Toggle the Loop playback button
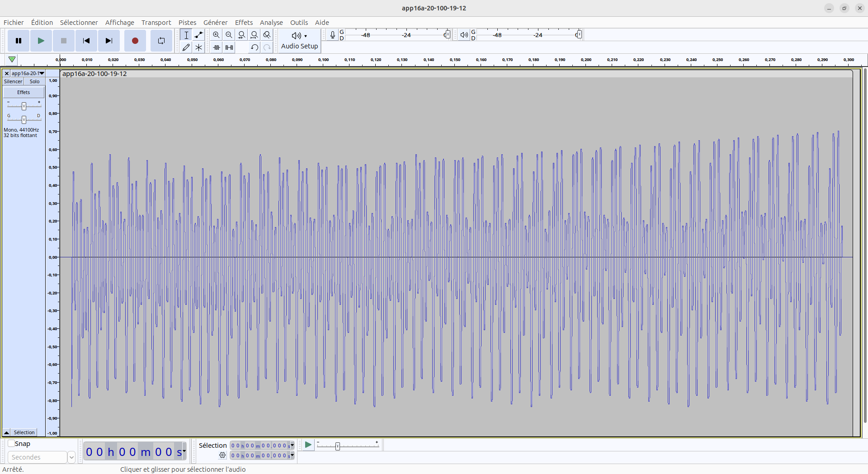The height and width of the screenshot is (474, 868). coord(161,41)
